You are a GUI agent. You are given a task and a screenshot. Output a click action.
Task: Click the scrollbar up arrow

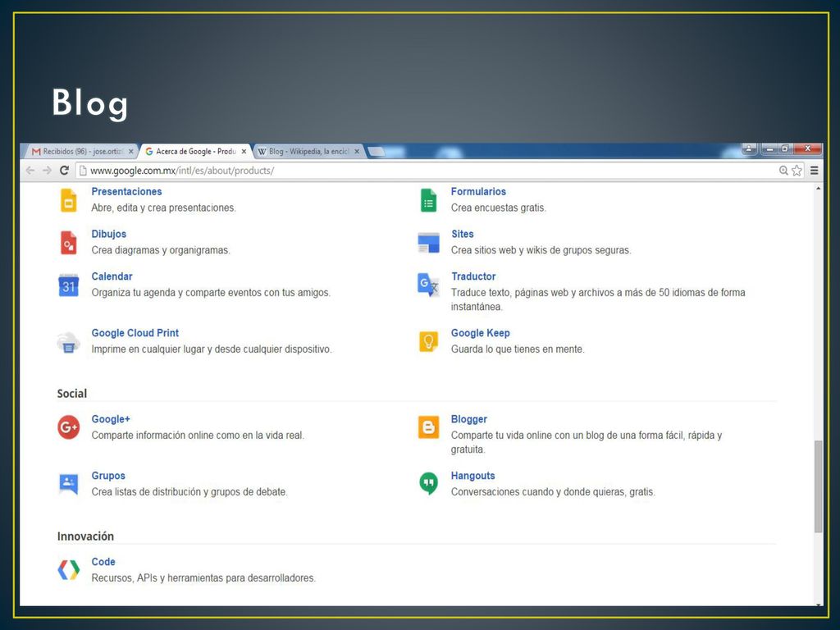click(818, 188)
